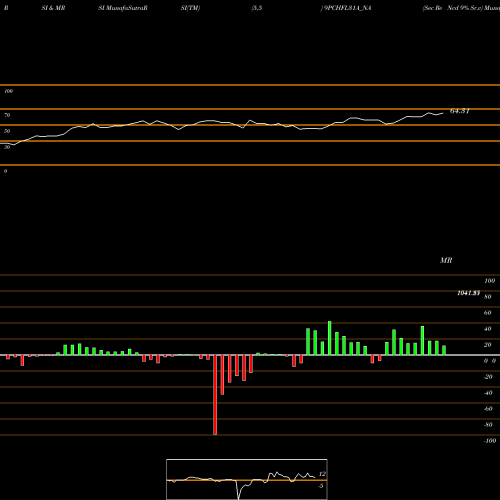Click the 'SI & MR' header text

[x=53, y=8]
